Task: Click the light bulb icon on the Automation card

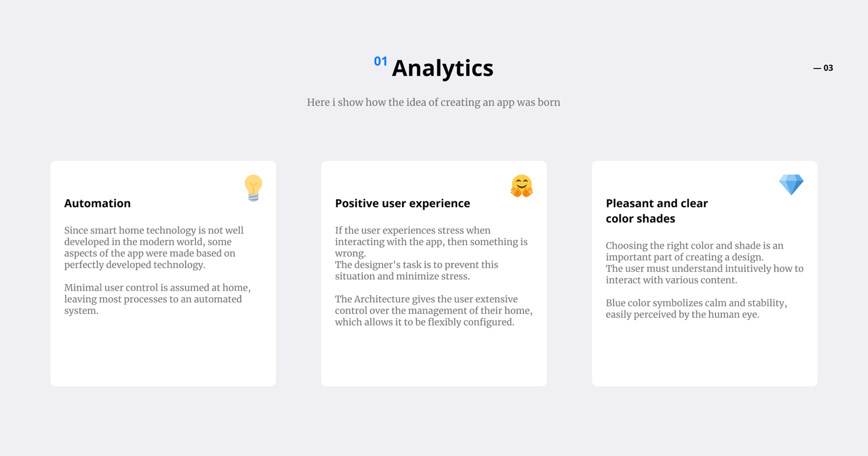Action: [x=253, y=188]
